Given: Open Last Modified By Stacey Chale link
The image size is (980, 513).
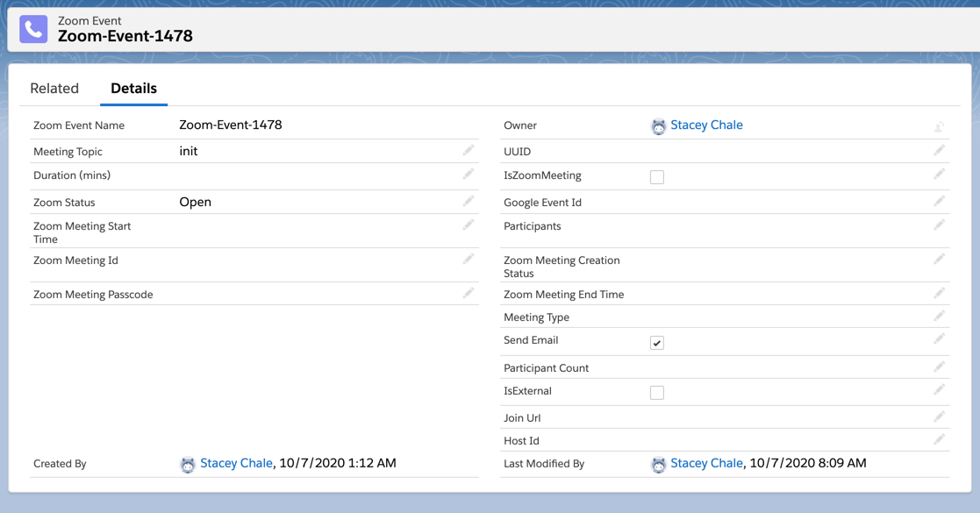Looking at the screenshot, I should (706, 463).
